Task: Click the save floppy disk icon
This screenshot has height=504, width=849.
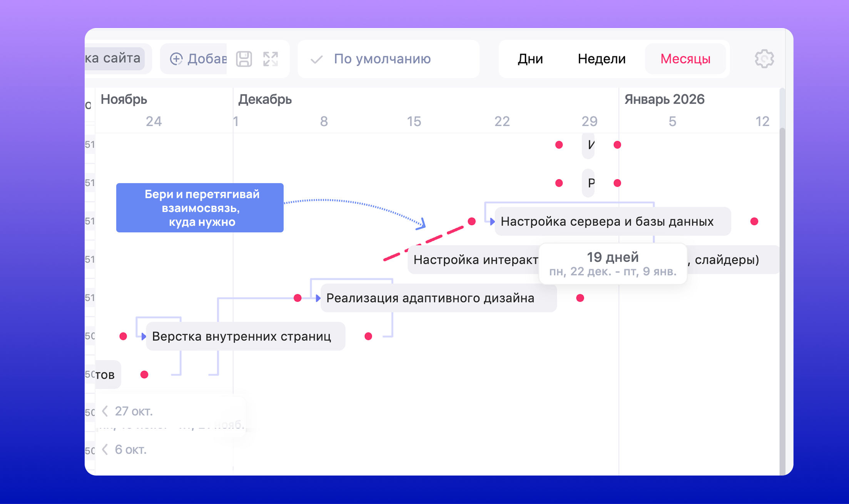Action: (x=244, y=59)
